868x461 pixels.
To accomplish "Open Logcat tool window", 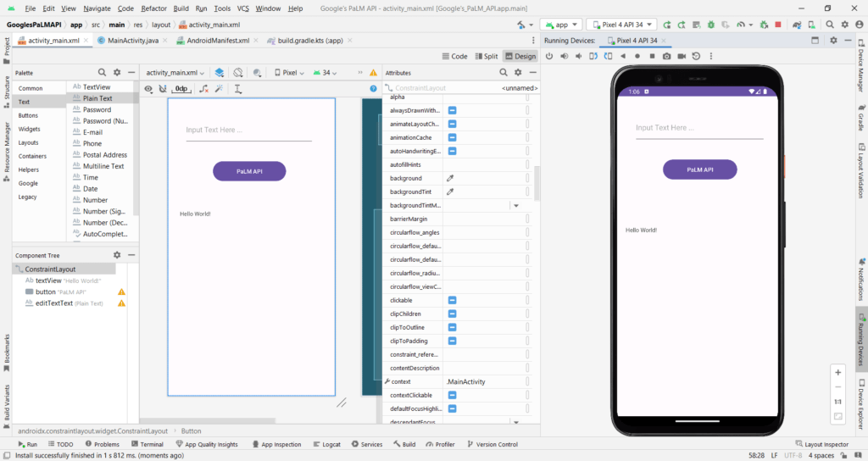I will pos(327,444).
